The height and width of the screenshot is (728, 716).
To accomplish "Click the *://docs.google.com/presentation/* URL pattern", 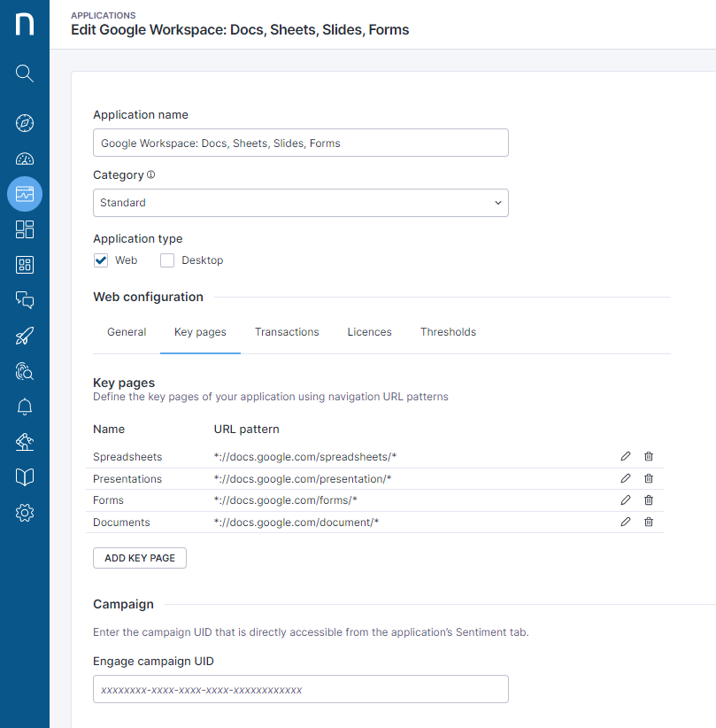I will (303, 478).
